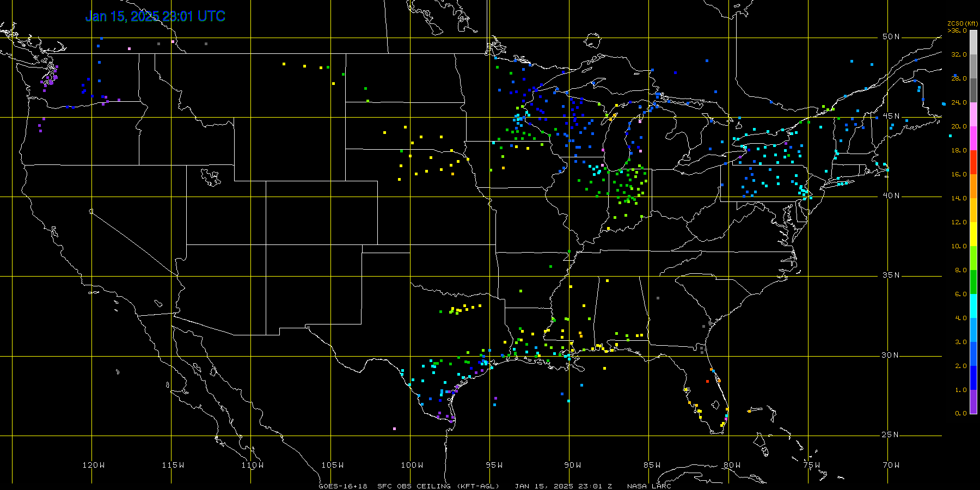Viewport: 980px width, 490px height.
Task: Click the '10.0' legend label
Action: pos(959,246)
